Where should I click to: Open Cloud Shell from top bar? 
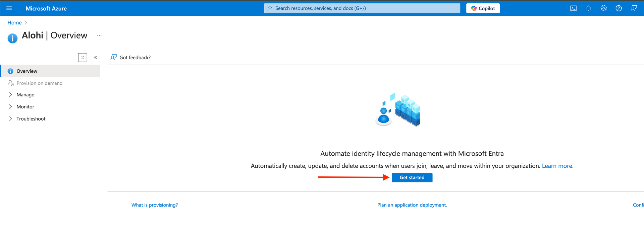coord(573,8)
